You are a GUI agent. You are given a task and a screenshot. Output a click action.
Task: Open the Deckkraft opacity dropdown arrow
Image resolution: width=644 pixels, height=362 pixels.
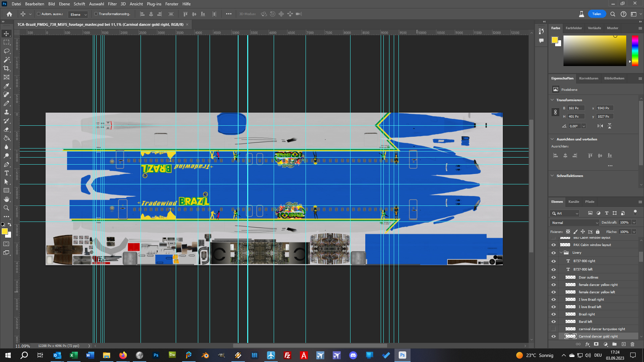click(634, 223)
